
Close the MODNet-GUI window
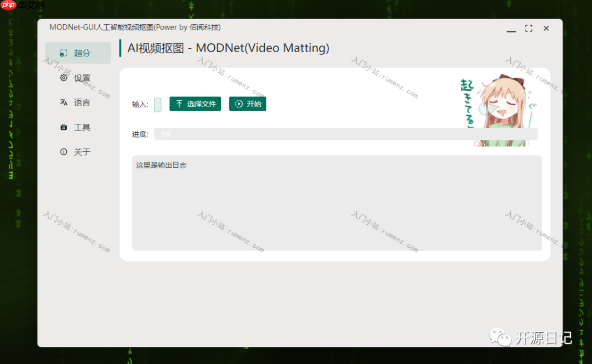coord(546,29)
